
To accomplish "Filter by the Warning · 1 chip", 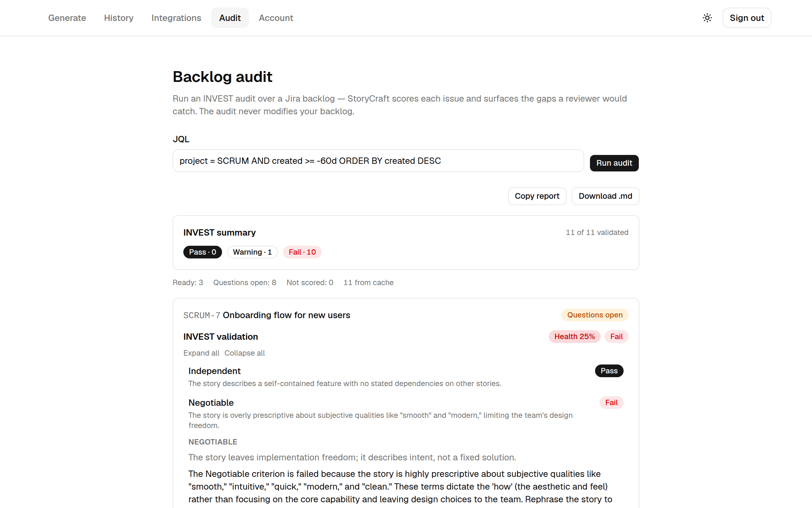I will click(x=252, y=252).
